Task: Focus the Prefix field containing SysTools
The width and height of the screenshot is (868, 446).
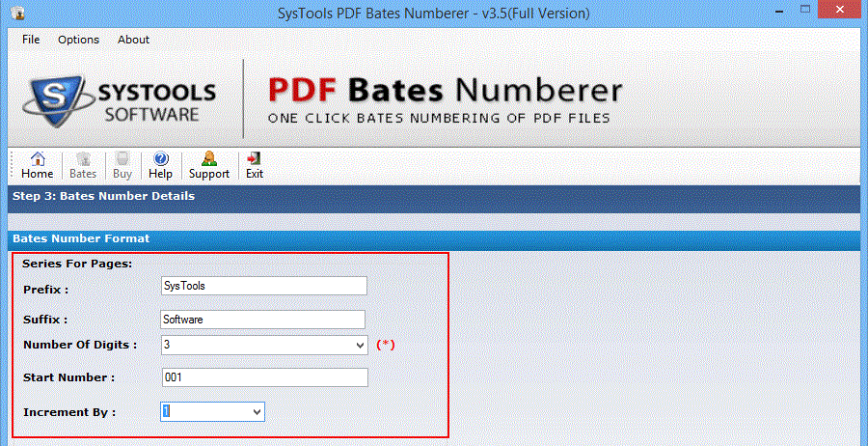Action: [x=264, y=286]
